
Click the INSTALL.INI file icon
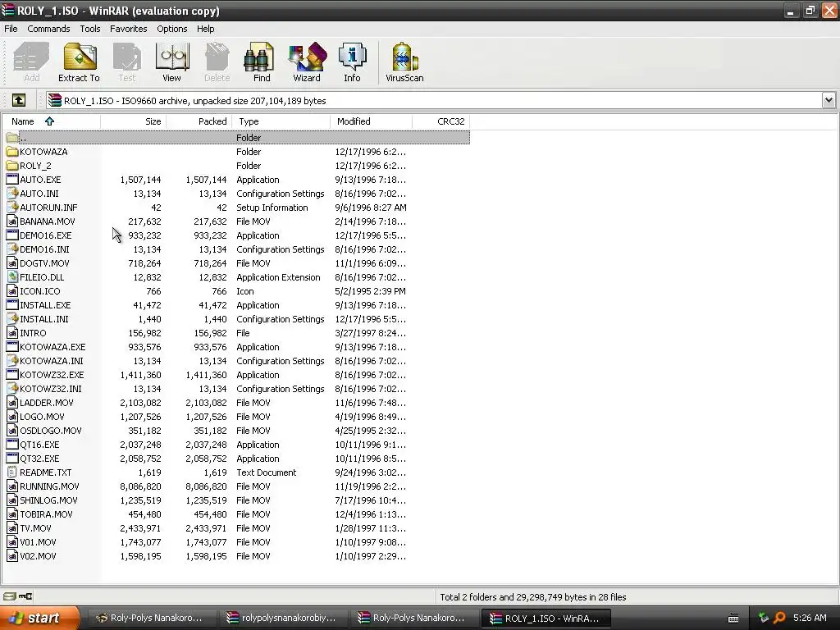11,319
